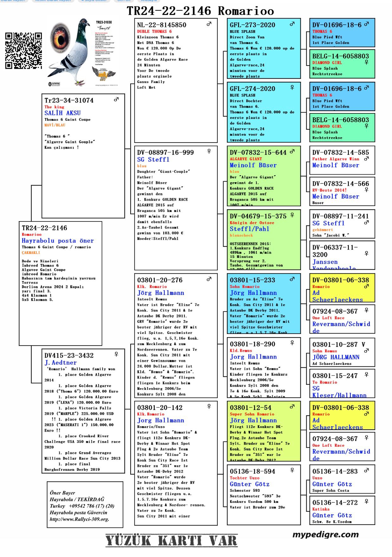Click the male symbol in box DV-07832-14-585
Screen dimensions: 392x557
tap(366, 158)
